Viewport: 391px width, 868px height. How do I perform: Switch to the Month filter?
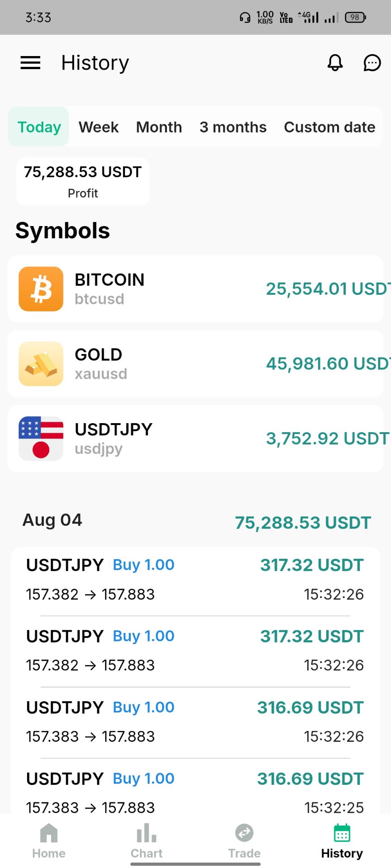159,127
